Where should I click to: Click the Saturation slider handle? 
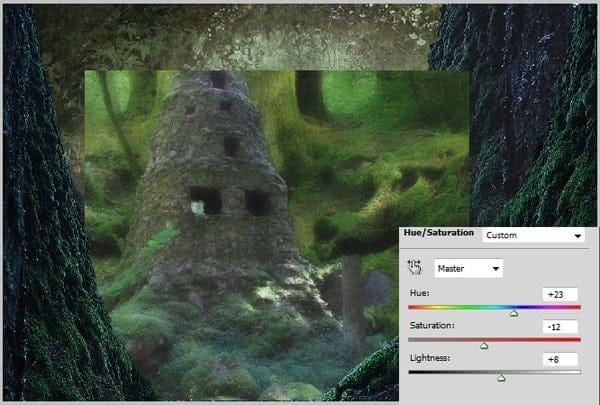(484, 346)
